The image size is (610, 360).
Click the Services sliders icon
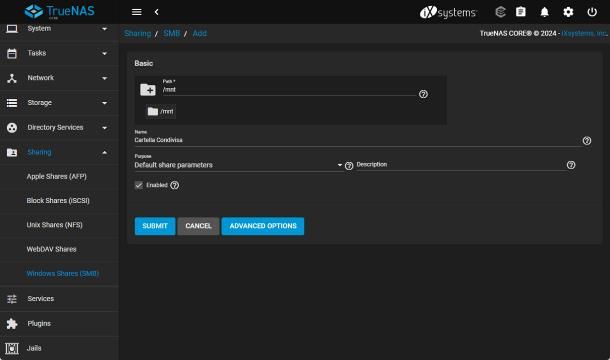(x=12, y=299)
